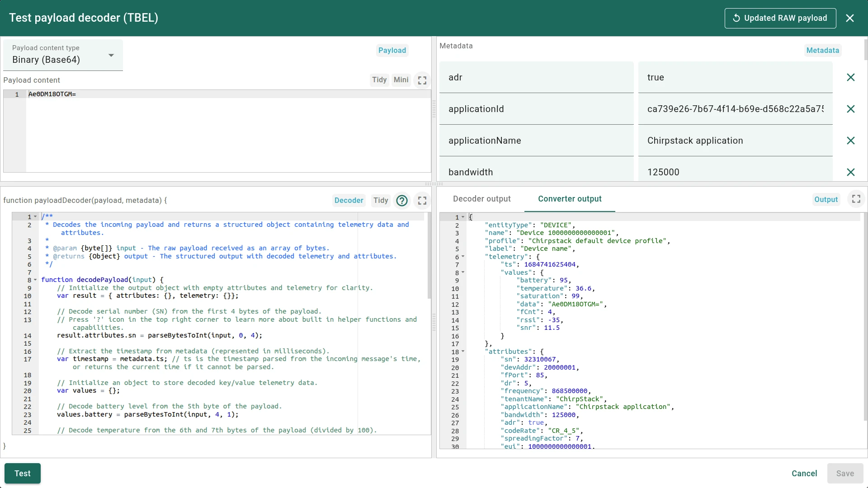Delete the applicationName metadata entry

[851, 141]
